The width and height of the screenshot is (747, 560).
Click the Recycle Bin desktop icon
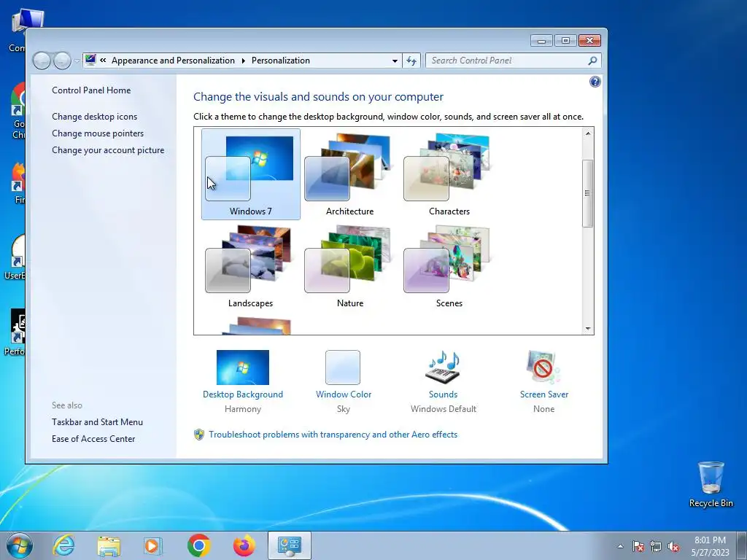711,484
